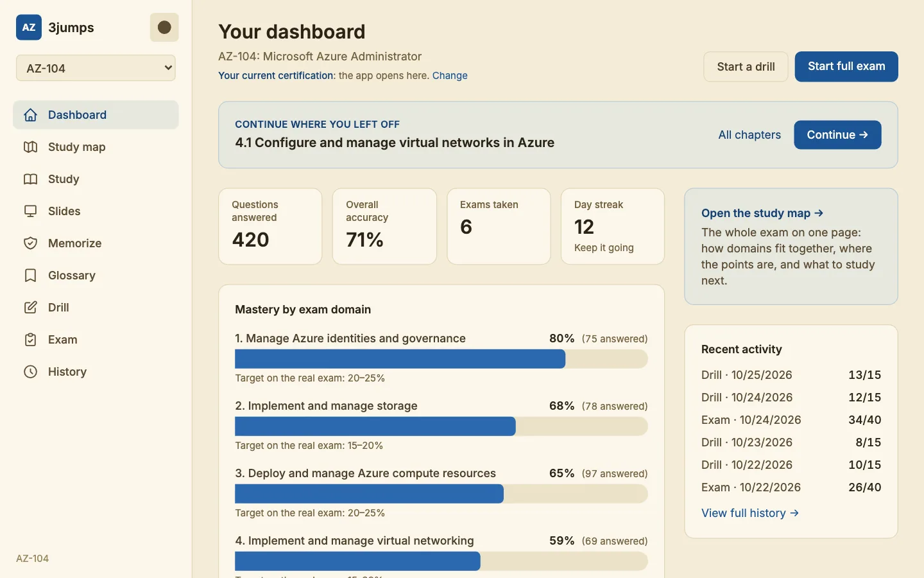Screen dimensions: 924x578
Task: Click the compute resources progress bar
Action: coord(441,494)
